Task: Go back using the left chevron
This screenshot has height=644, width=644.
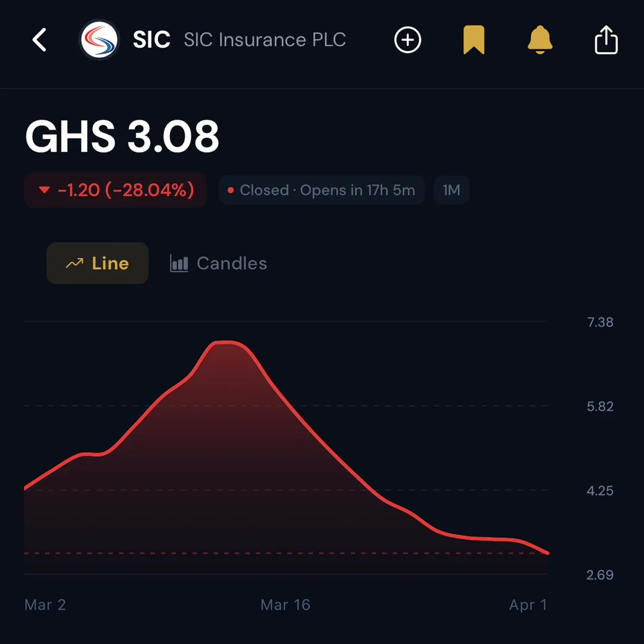Action: click(x=39, y=40)
